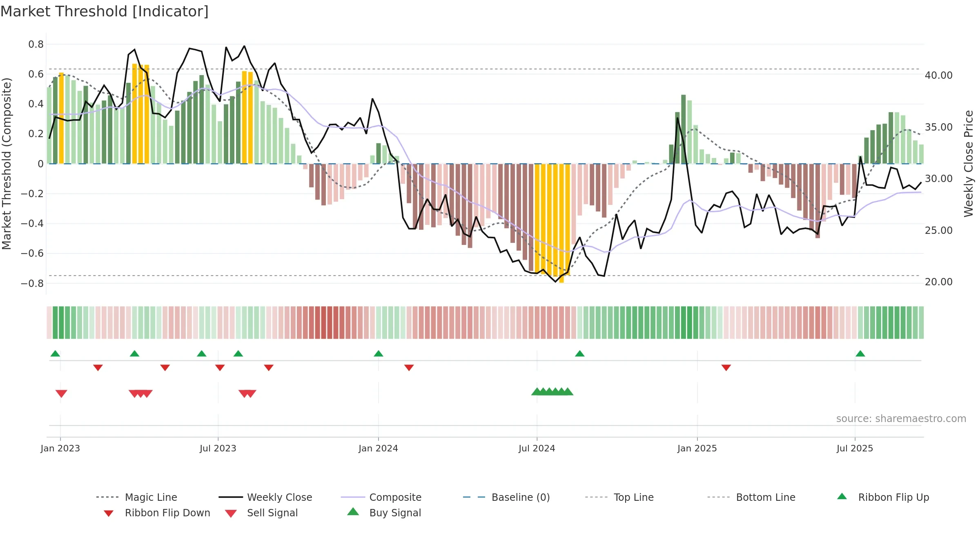Click the Ribbon Flip Up triangle icon in legend
Image resolution: width=980 pixels, height=551 pixels.
coord(842,496)
